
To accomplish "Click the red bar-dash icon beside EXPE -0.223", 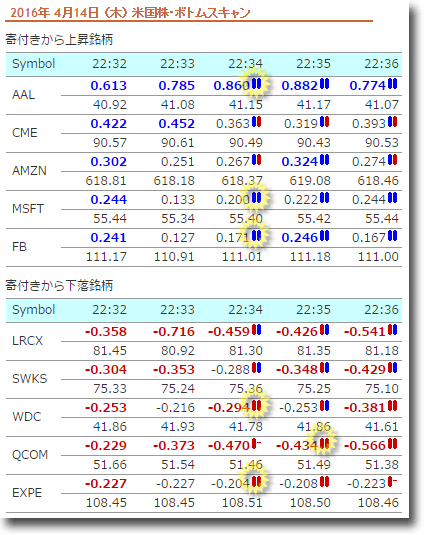I will point(393,482).
